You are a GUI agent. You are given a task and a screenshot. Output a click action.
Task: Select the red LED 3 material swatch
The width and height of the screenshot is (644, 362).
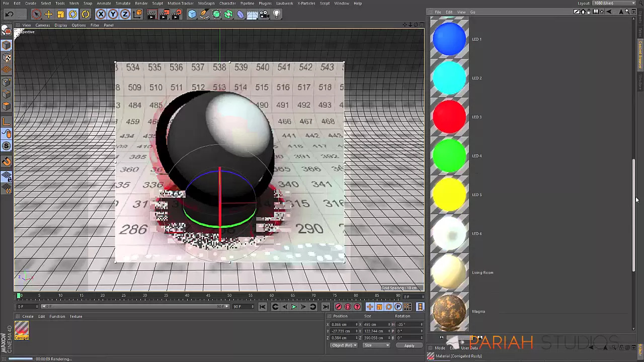pyautogui.click(x=449, y=117)
